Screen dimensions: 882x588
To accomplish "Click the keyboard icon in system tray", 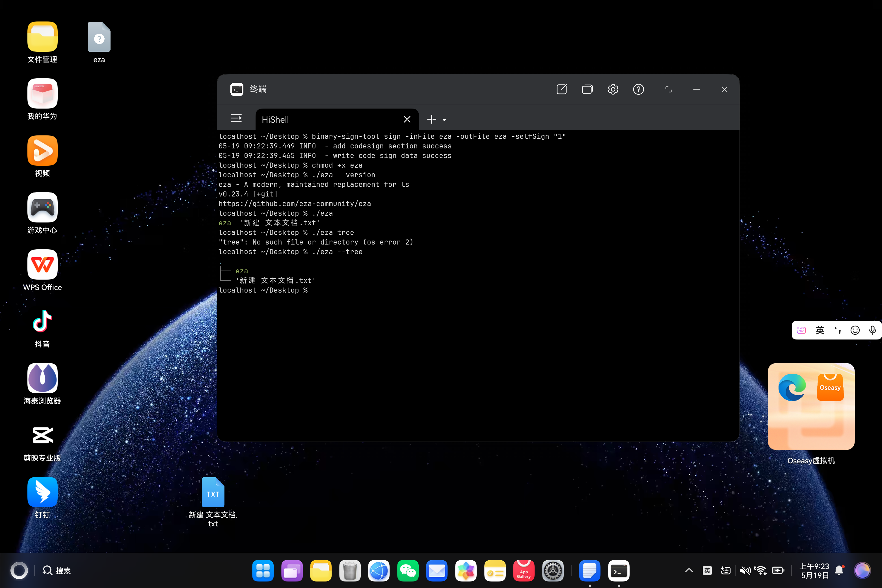I will 726,570.
